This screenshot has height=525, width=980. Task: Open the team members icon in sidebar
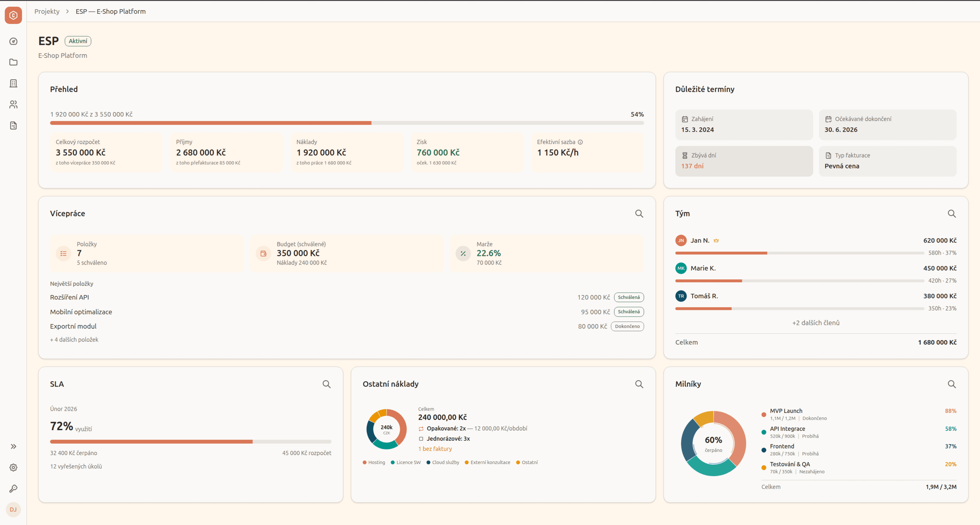[x=14, y=104]
